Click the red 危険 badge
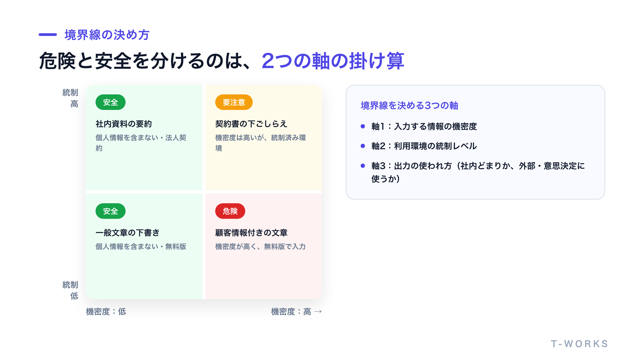644x362 pixels. 230,211
